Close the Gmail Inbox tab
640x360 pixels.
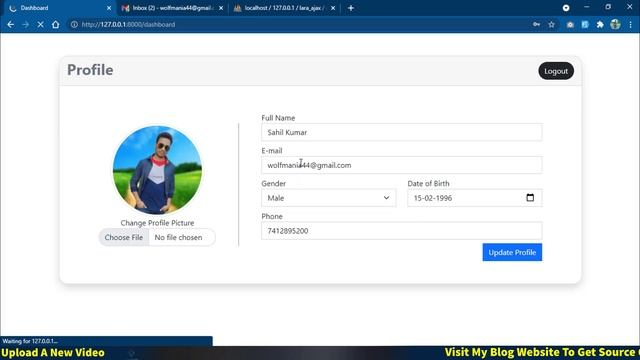pyautogui.click(x=221, y=8)
